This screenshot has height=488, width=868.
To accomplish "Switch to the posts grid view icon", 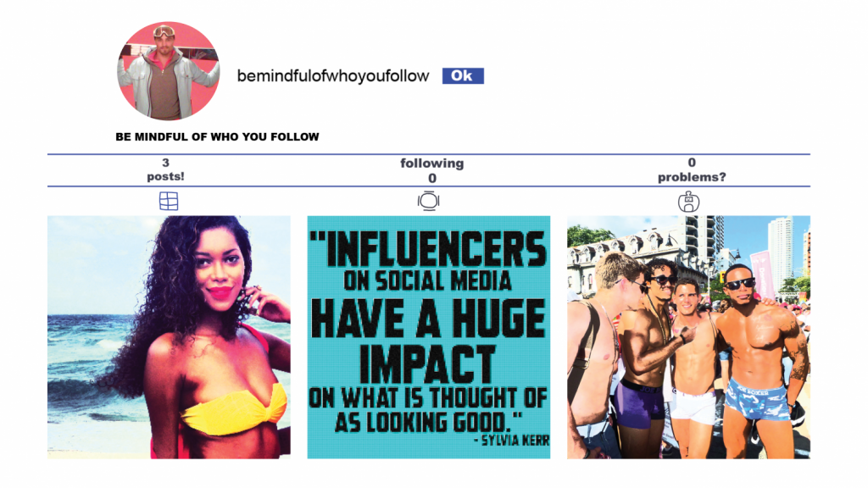I will click(x=169, y=201).
